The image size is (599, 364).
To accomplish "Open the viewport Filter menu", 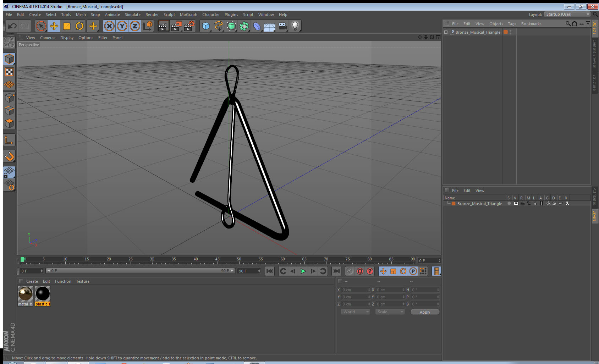I will 103,38.
